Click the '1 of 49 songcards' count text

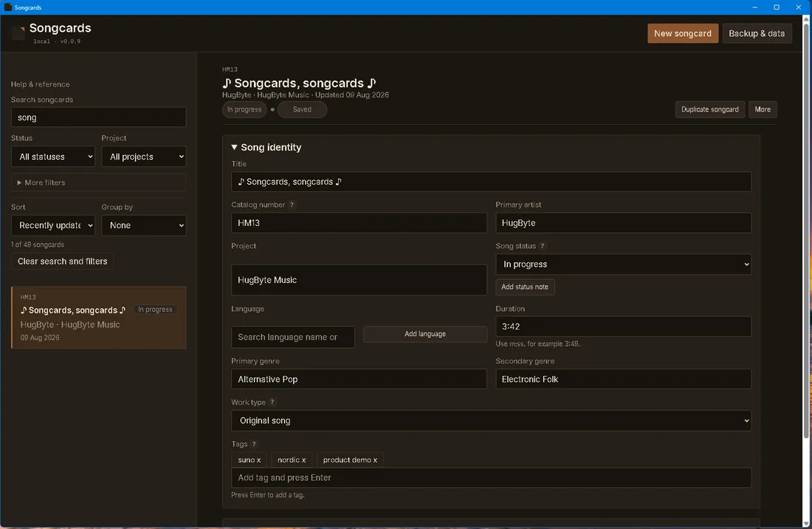click(38, 245)
